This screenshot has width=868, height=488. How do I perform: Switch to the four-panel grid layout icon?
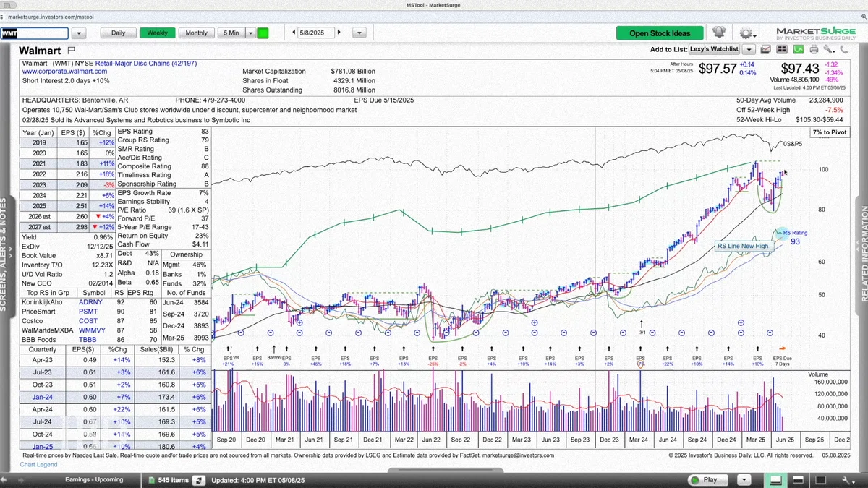click(x=781, y=49)
